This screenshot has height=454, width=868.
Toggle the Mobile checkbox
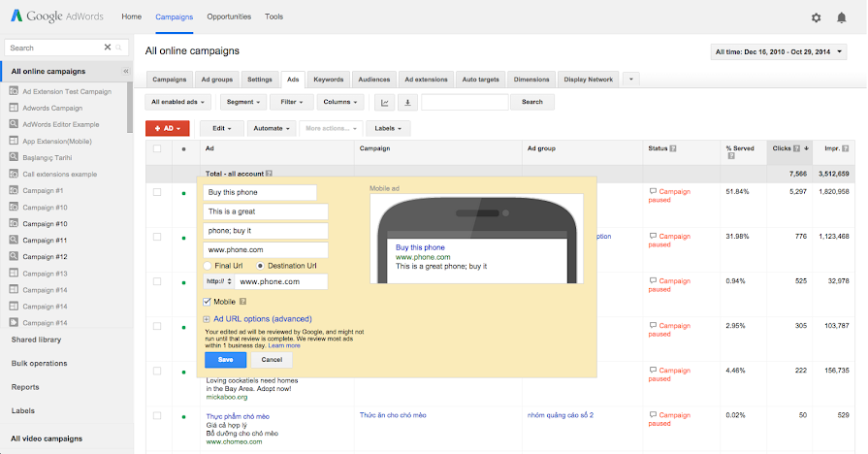pos(207,302)
